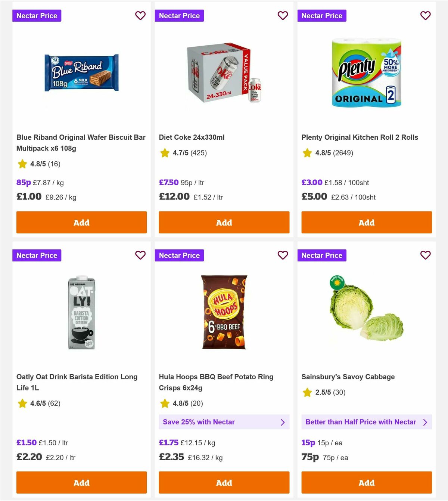Screen dimensions: 448x501
Task: Toggle the Savoy Cabbage wishlist heart
Action: (x=426, y=256)
